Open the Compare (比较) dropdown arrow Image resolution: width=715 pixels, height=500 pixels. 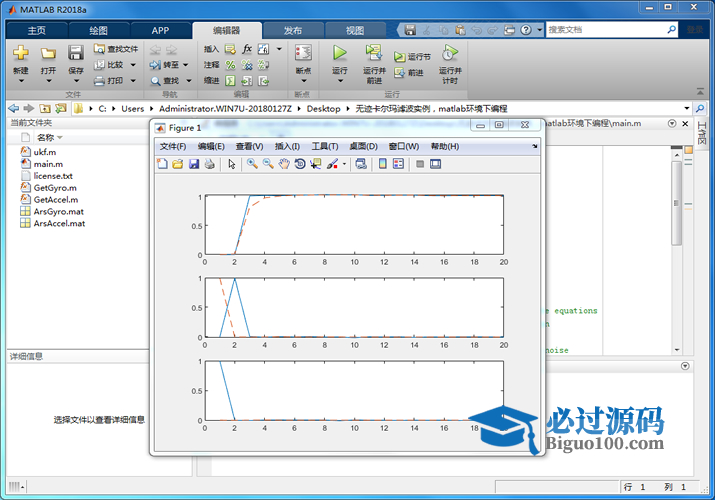[x=133, y=65]
